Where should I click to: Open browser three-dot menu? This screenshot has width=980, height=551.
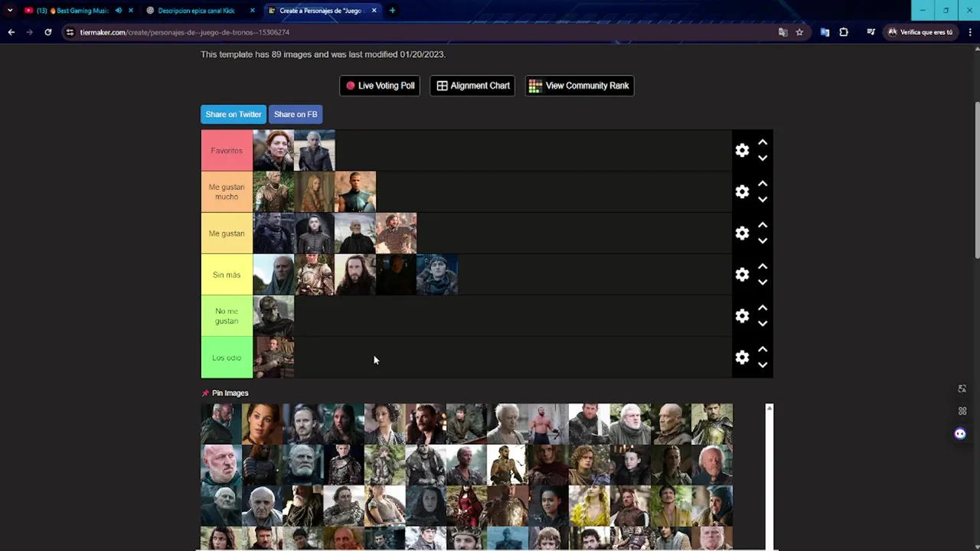coord(970,32)
